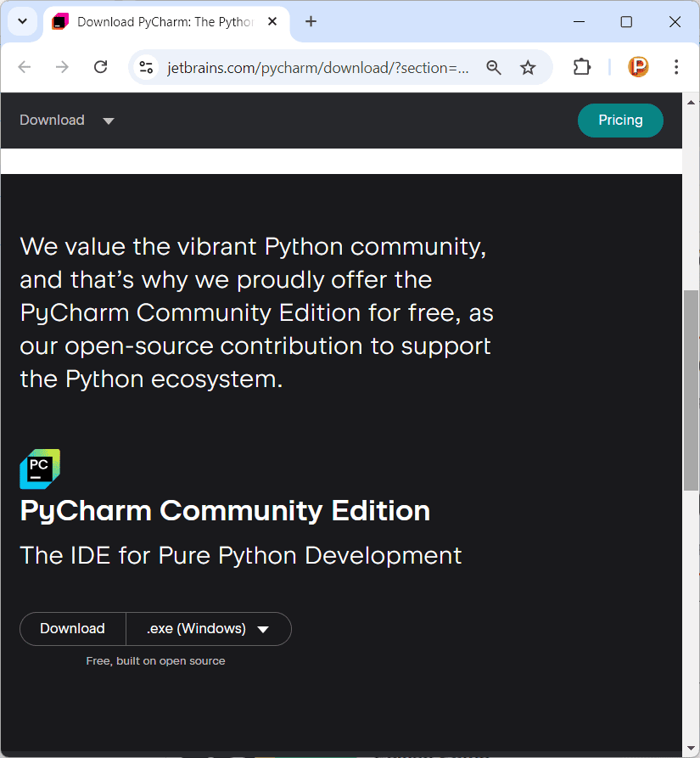
Task: Click the scrollbar up arrow
Action: [x=691, y=103]
